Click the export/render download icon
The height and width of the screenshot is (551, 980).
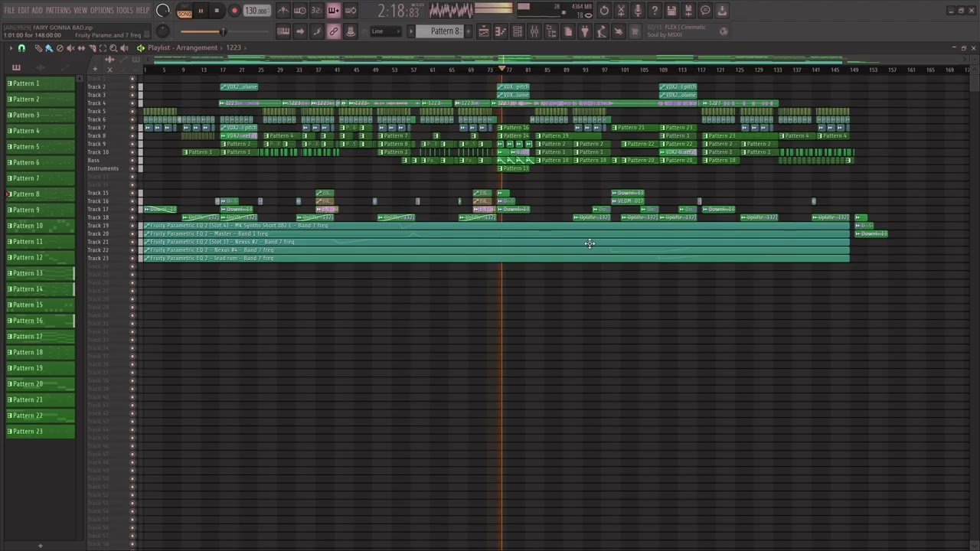tap(723, 11)
